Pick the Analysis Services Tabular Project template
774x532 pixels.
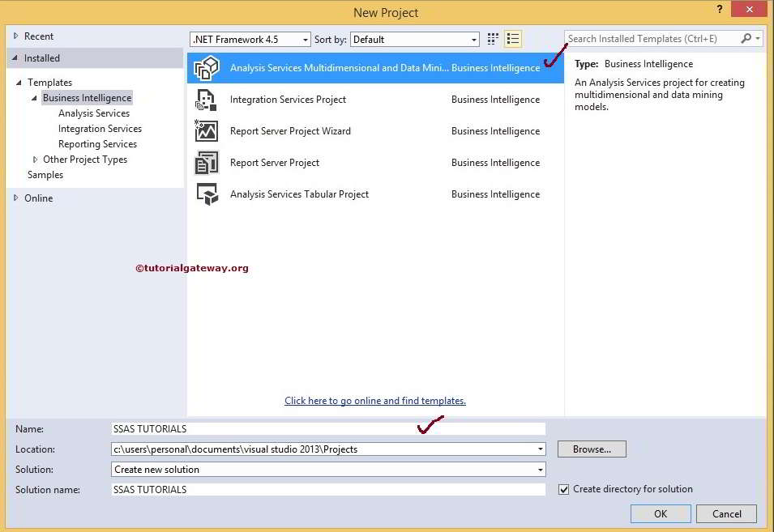pos(297,194)
